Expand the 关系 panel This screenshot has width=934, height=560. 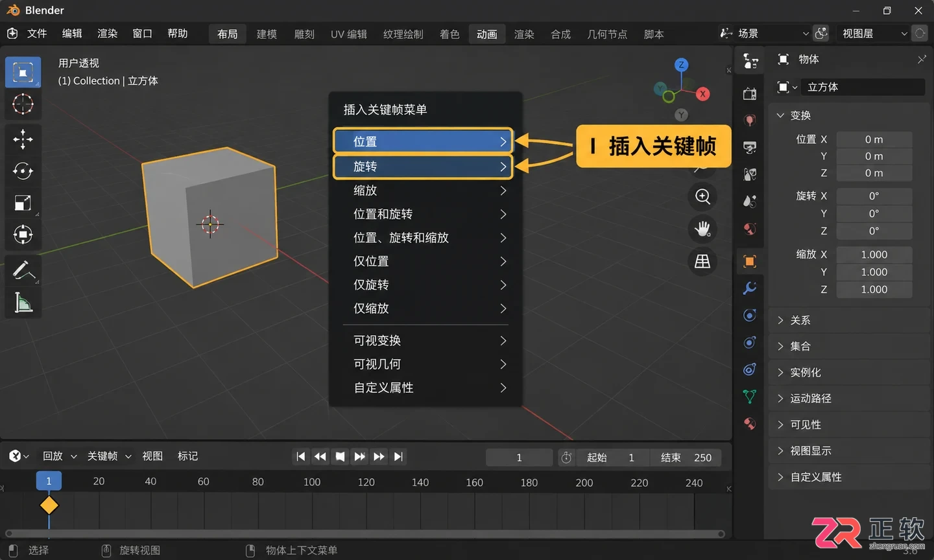click(x=849, y=320)
